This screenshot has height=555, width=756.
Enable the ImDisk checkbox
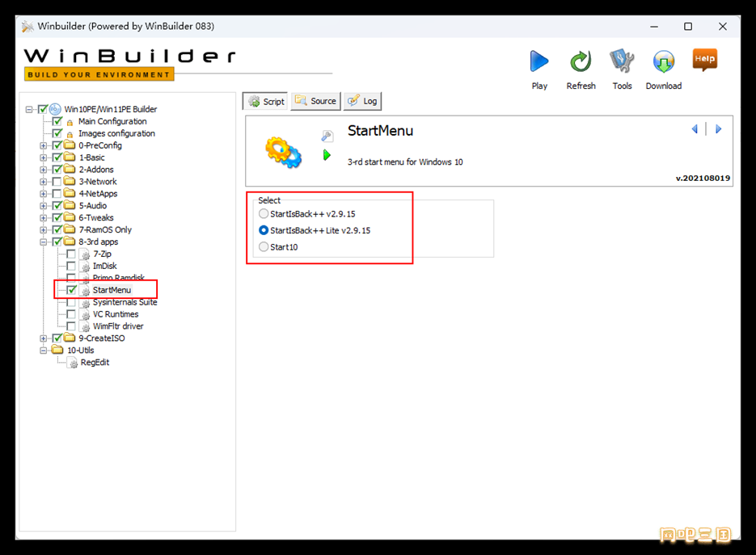[71, 266]
